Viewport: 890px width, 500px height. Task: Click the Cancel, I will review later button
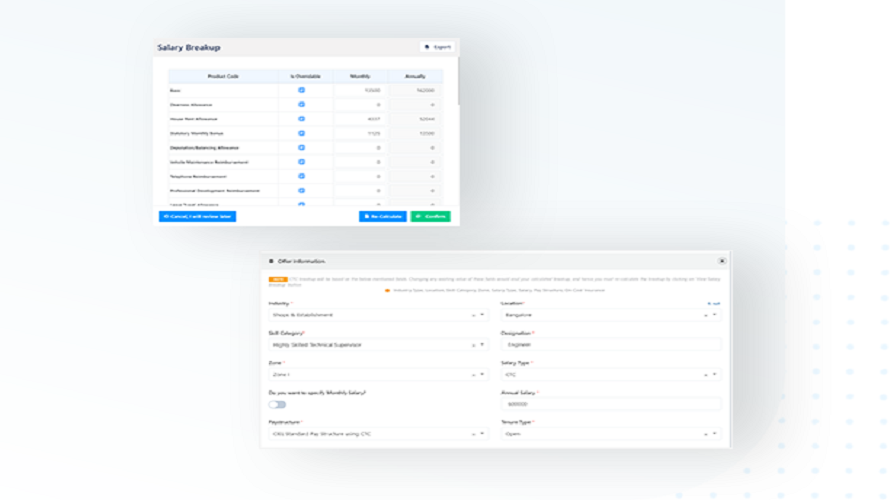[198, 216]
